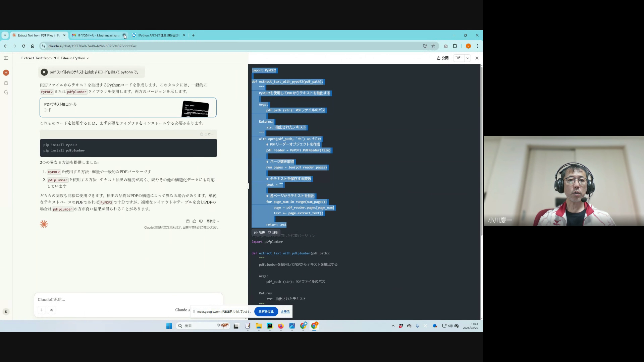
Task: Start a new chat with plus icon
Action: tap(6, 73)
